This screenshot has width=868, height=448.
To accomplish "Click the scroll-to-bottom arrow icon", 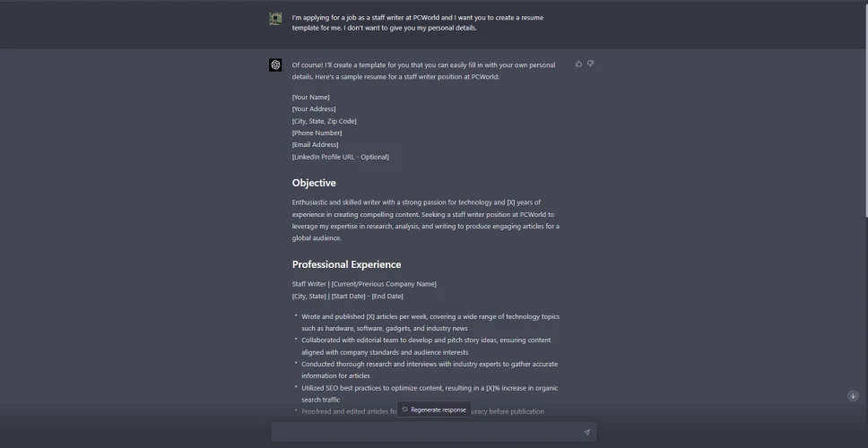I will pos(853,395).
